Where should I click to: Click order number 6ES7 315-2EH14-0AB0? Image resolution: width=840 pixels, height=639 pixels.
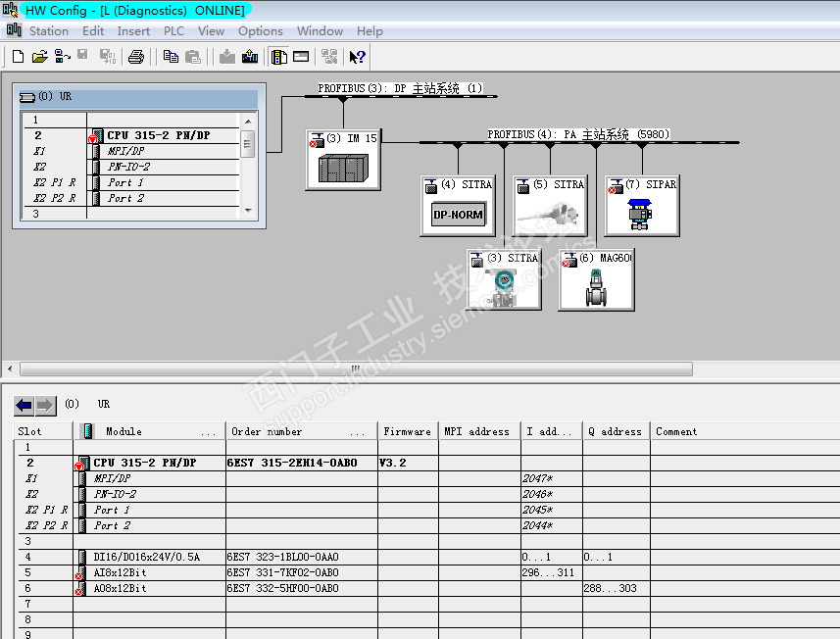(x=292, y=463)
